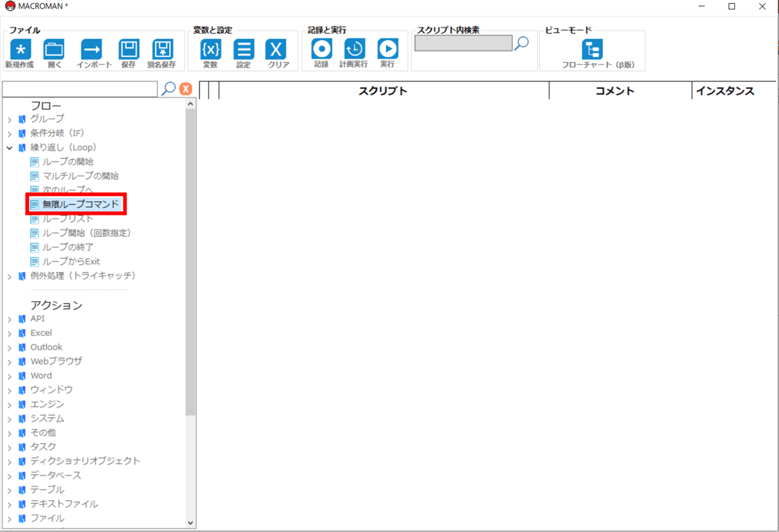Viewport: 779px width, 532px height.
Task: Click the 開く (Open) folder icon
Action: point(54,49)
